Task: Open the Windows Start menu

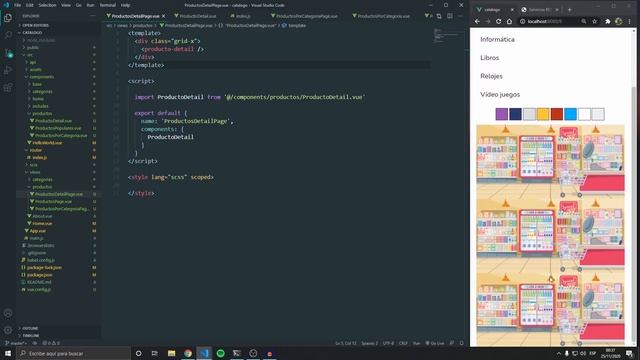Action: 8,353
